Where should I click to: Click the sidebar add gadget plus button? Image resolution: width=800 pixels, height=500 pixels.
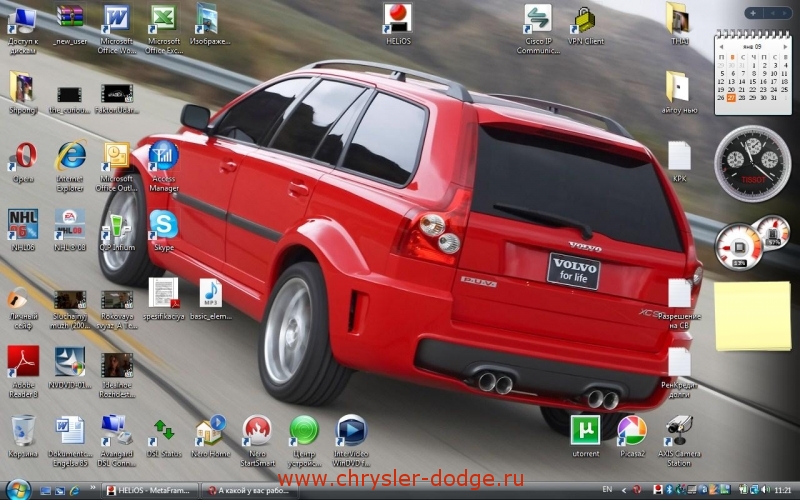click(751, 14)
